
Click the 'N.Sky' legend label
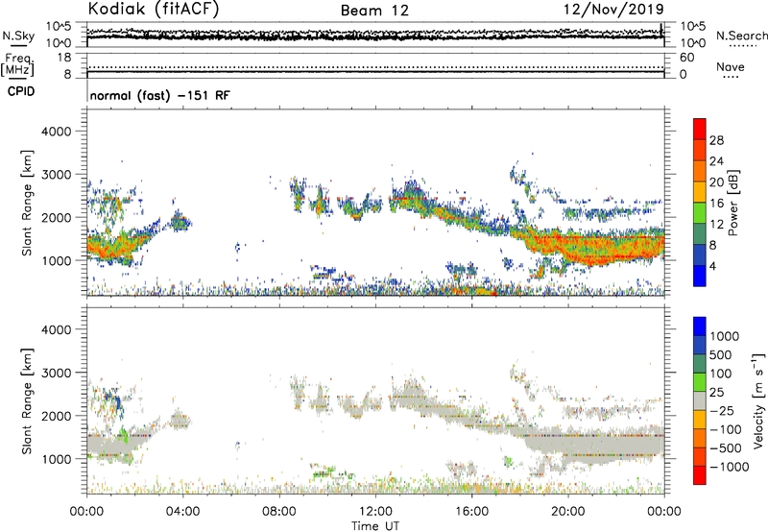[18, 36]
